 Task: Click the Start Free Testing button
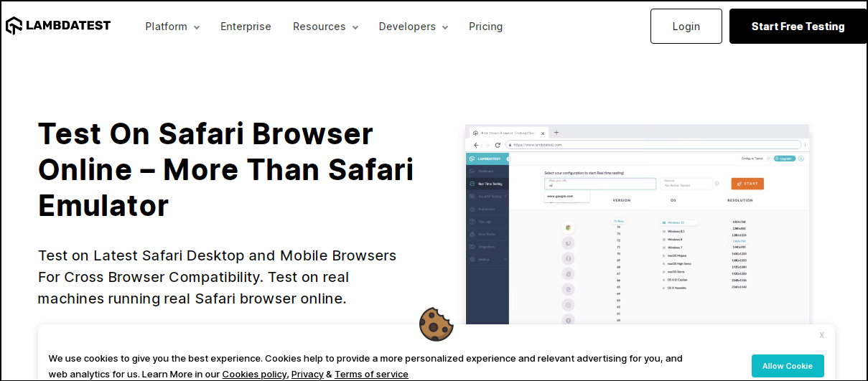(x=798, y=27)
